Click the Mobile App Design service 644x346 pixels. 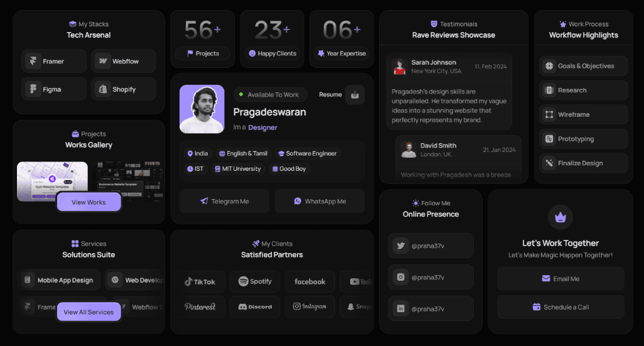(60, 280)
